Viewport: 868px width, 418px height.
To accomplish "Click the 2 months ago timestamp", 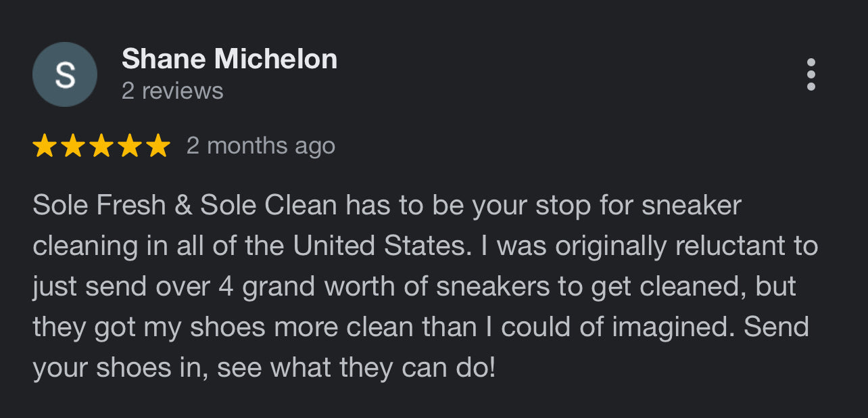I will pyautogui.click(x=261, y=145).
